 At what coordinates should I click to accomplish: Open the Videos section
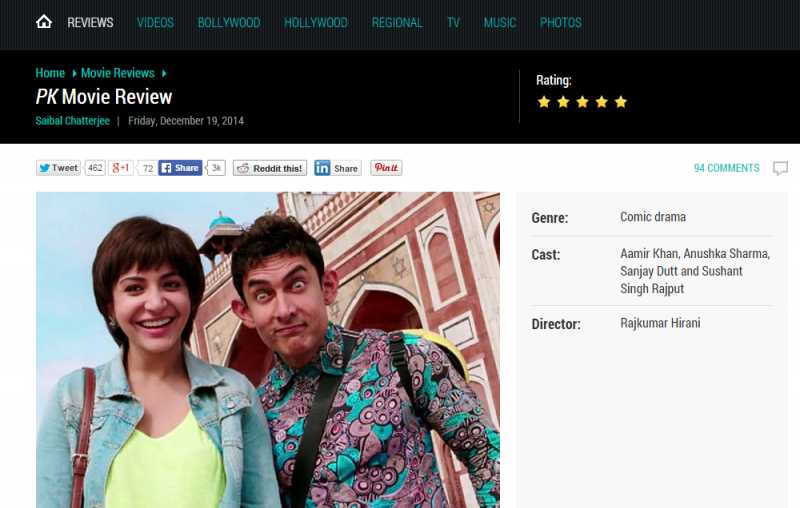point(155,22)
